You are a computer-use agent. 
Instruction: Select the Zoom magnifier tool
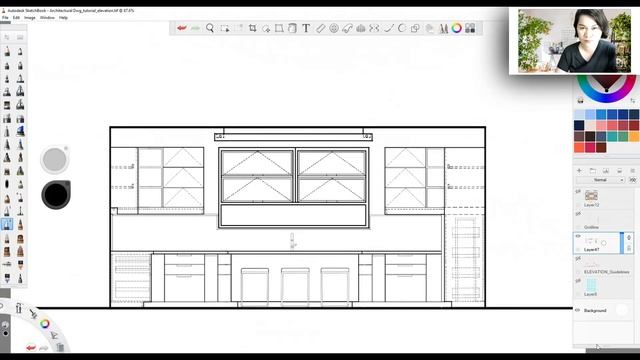tap(210, 28)
